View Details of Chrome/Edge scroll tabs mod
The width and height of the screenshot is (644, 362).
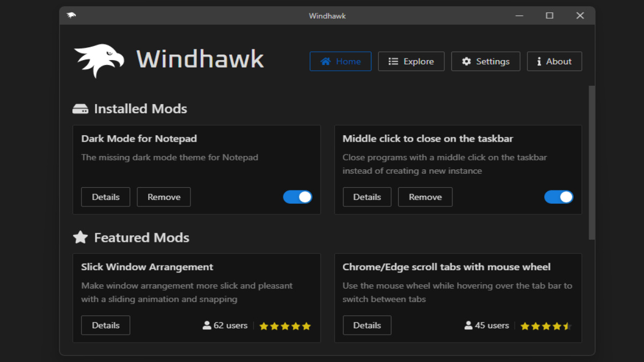tap(367, 325)
